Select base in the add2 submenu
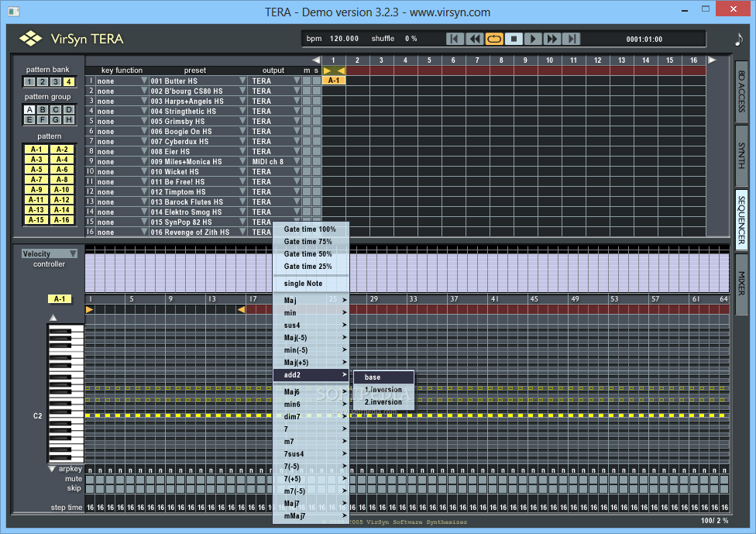756x534 pixels. coord(383,377)
